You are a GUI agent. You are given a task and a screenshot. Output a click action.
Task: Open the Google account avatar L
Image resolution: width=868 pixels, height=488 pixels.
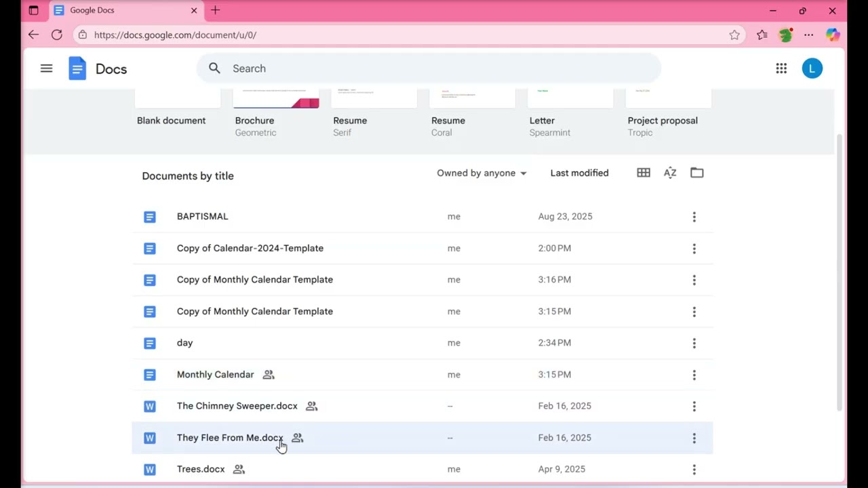[812, 68]
